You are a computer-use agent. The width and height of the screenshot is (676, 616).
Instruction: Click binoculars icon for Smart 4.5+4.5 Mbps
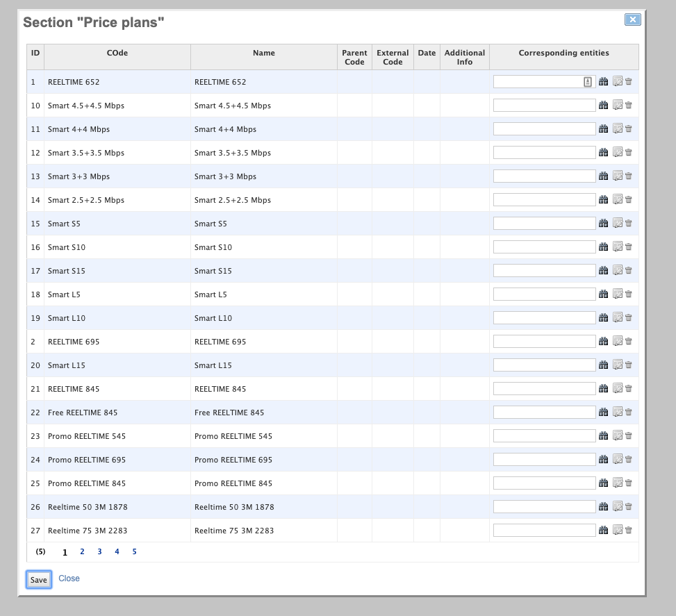pyautogui.click(x=603, y=105)
